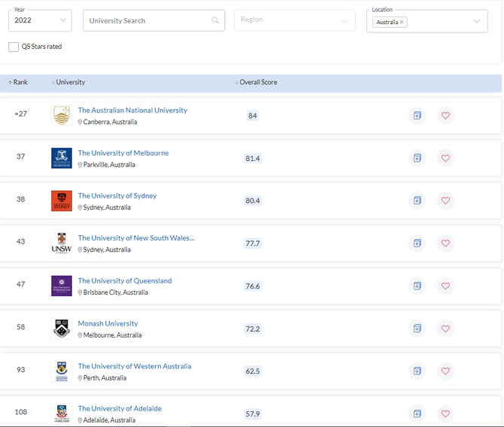Favorite The University of Melbourne
504x427 pixels.
pos(445,158)
